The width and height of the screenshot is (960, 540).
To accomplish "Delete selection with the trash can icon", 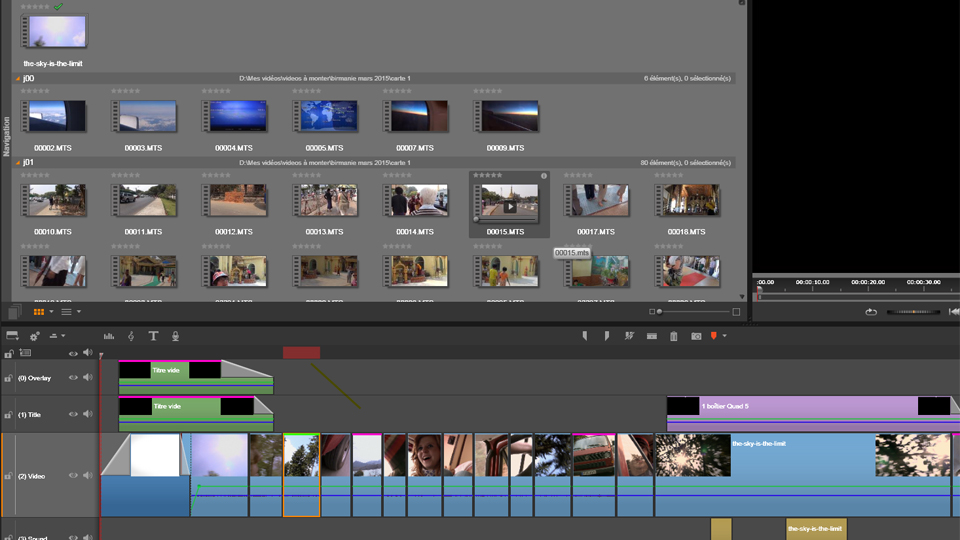I will click(x=674, y=336).
